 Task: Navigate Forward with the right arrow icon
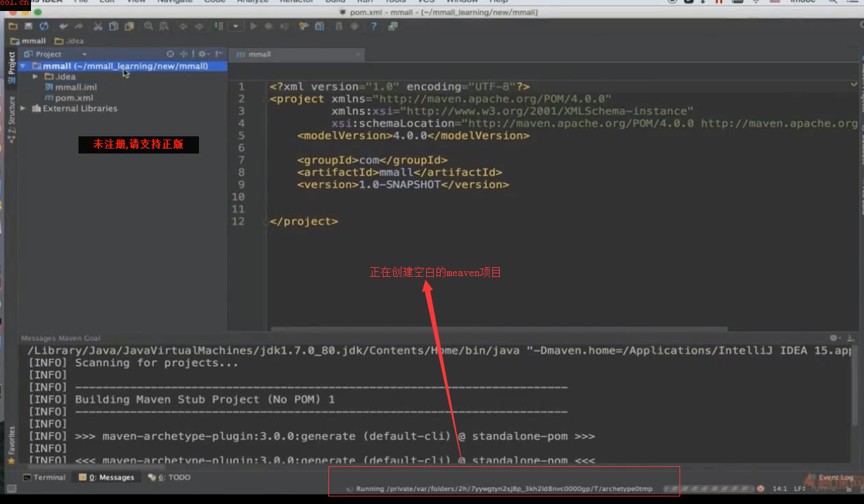199,26
